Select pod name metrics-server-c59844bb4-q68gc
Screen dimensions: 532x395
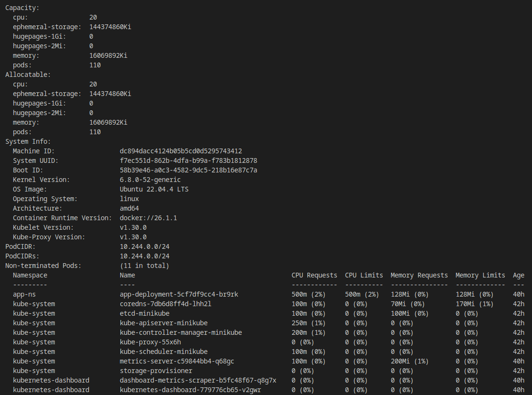pyautogui.click(x=177, y=361)
